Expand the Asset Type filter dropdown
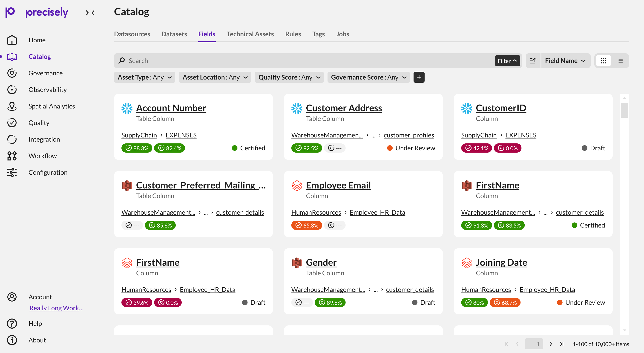Image resolution: width=644 pixels, height=353 pixels. click(144, 77)
